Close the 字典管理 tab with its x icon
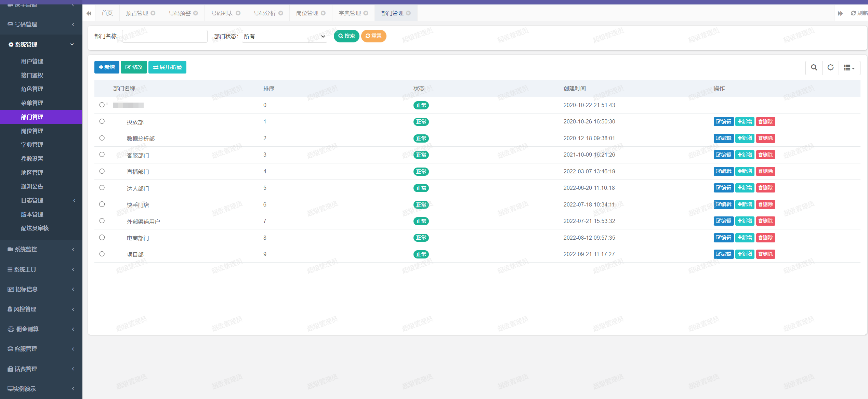The image size is (868, 399). pyautogui.click(x=366, y=13)
